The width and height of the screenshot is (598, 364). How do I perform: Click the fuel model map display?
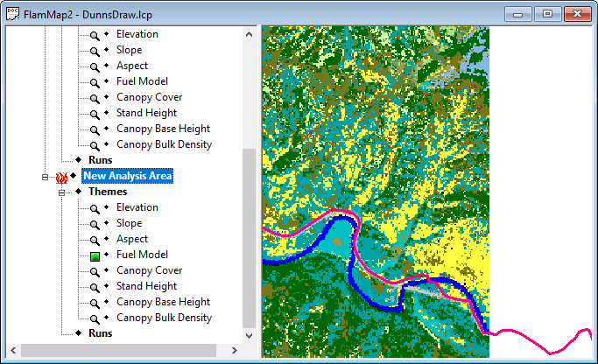pos(376,192)
